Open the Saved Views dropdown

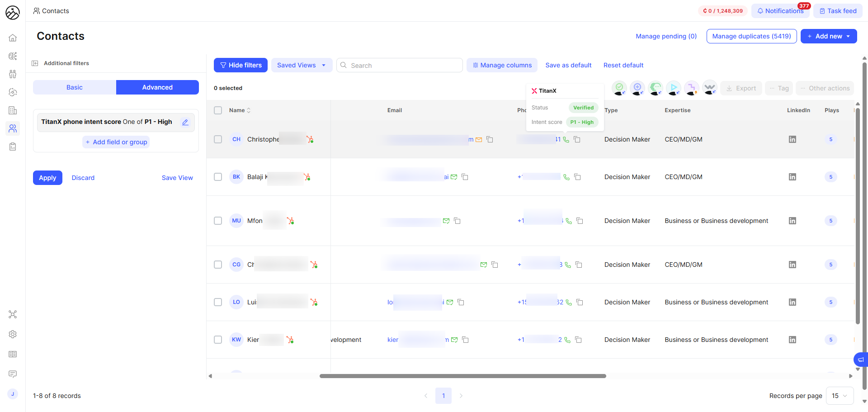(x=302, y=65)
